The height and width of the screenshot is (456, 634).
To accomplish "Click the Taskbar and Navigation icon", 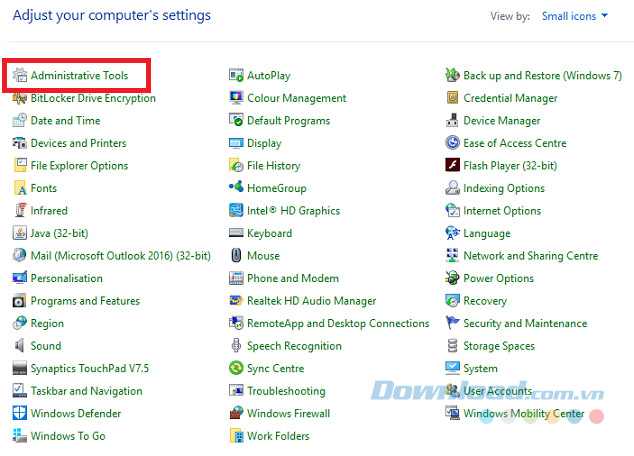I will [x=19, y=391].
